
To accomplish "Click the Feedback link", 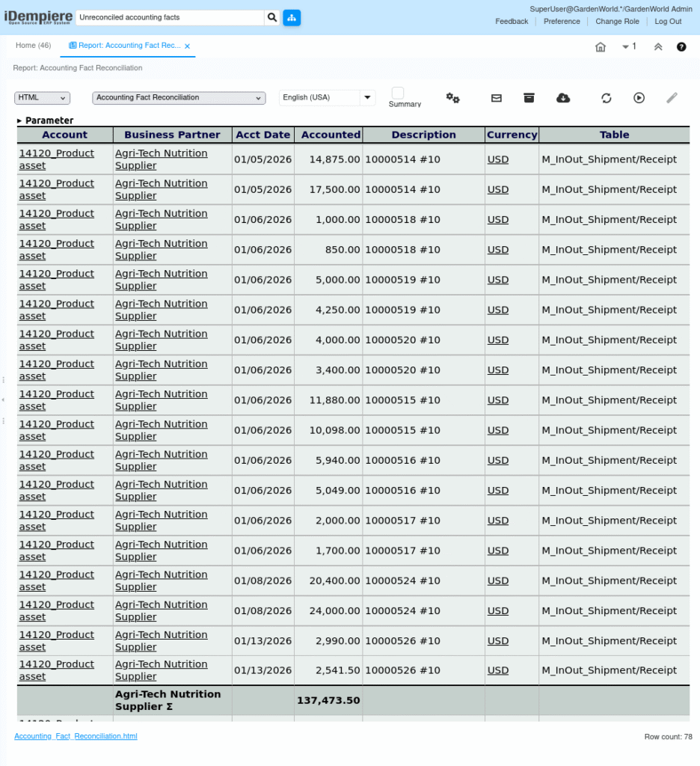I will 512,22.
